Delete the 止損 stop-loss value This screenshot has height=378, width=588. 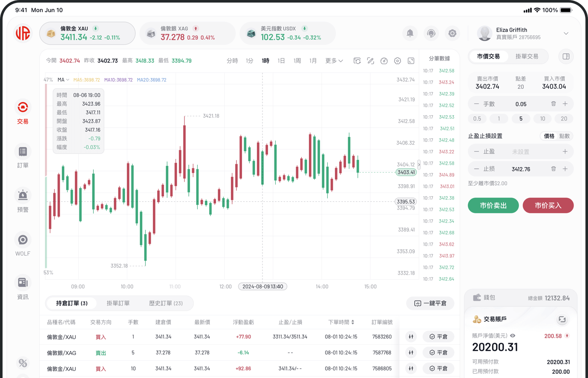pyautogui.click(x=553, y=169)
